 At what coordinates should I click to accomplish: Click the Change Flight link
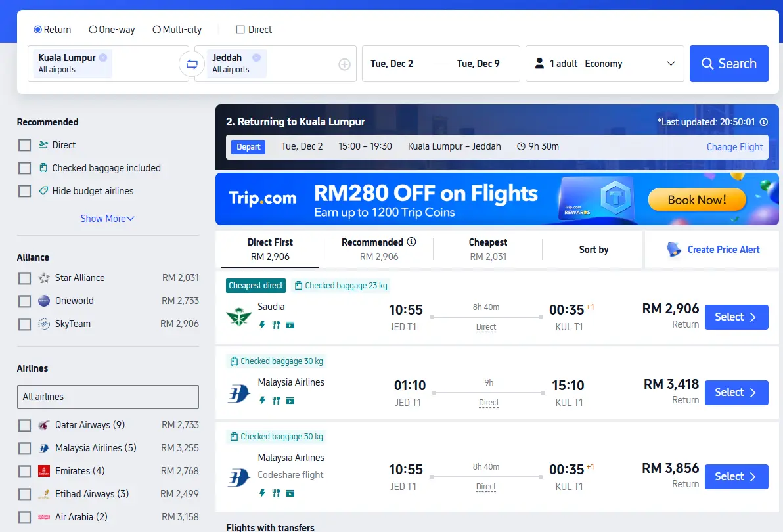point(734,147)
